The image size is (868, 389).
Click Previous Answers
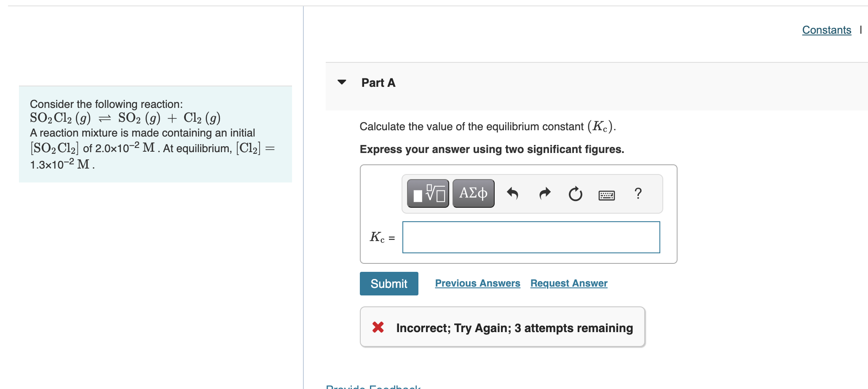[x=477, y=283]
